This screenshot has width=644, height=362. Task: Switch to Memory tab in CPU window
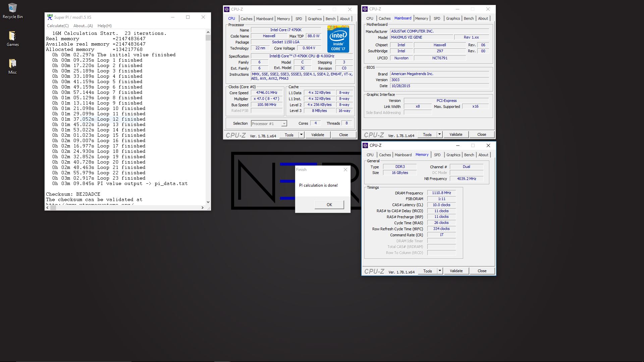click(283, 19)
